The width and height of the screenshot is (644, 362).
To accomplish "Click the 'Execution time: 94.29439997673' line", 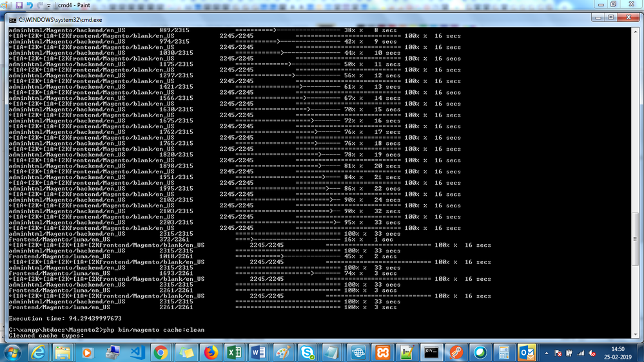I will [x=65, y=318].
